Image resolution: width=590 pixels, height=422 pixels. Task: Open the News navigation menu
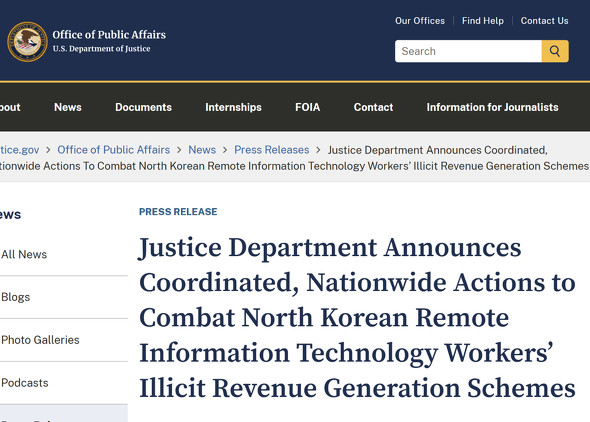coord(68,107)
